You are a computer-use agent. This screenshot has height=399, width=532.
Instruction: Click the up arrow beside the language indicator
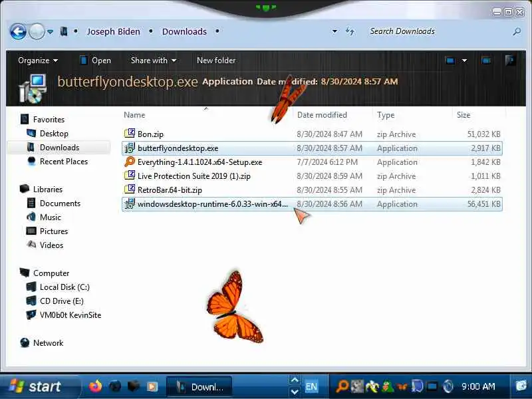pyautogui.click(x=295, y=380)
